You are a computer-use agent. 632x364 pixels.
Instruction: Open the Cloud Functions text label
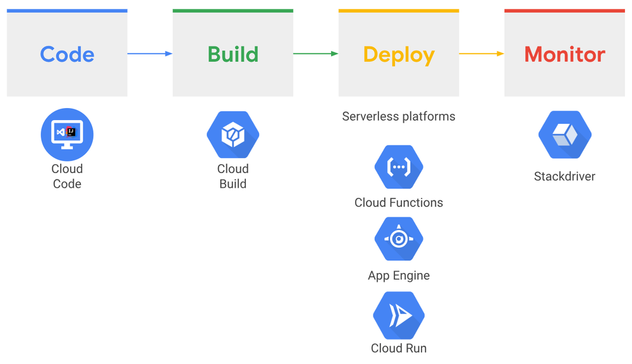(399, 202)
